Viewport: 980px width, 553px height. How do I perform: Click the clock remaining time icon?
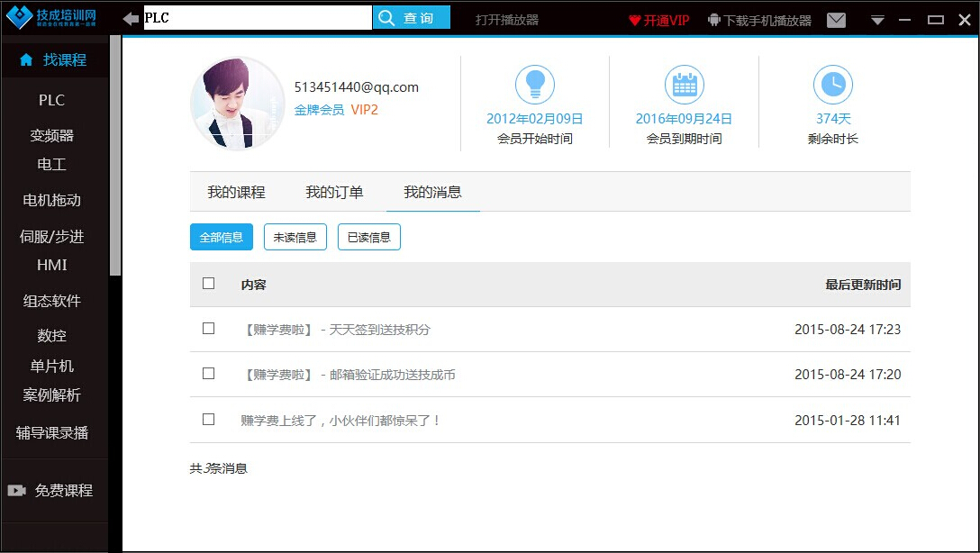832,85
